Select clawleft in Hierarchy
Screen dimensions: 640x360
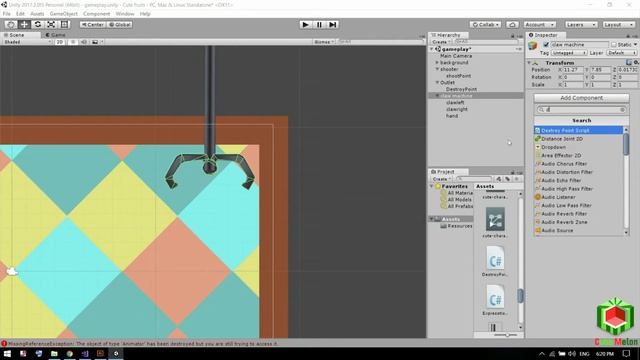455,102
